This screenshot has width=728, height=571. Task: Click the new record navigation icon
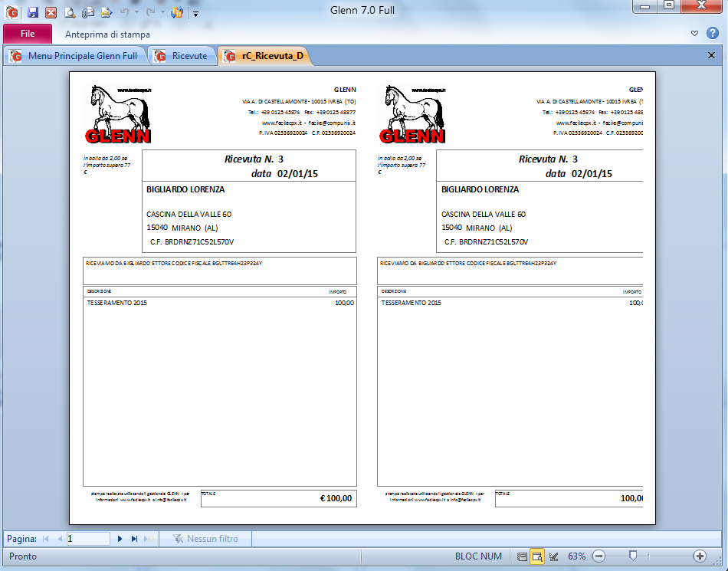tap(149, 539)
